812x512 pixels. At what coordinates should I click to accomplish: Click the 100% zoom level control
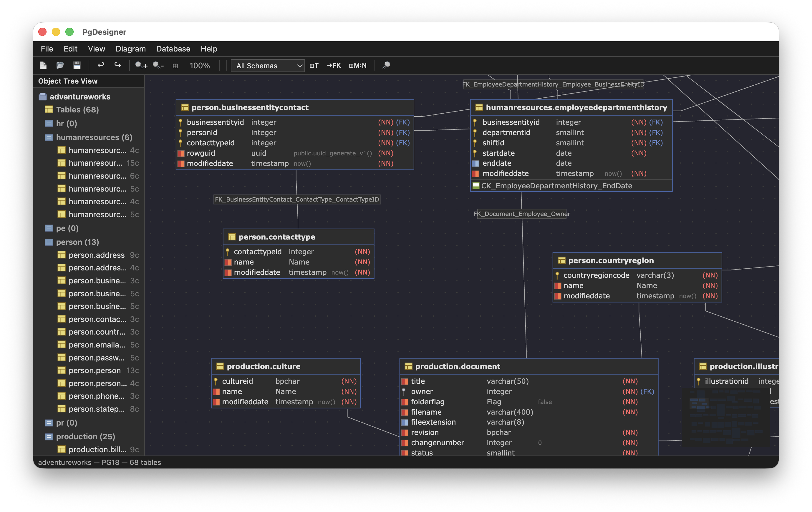tap(200, 65)
